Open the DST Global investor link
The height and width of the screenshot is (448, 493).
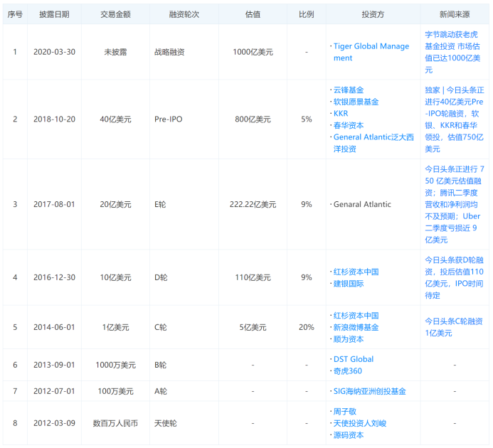coord(354,359)
